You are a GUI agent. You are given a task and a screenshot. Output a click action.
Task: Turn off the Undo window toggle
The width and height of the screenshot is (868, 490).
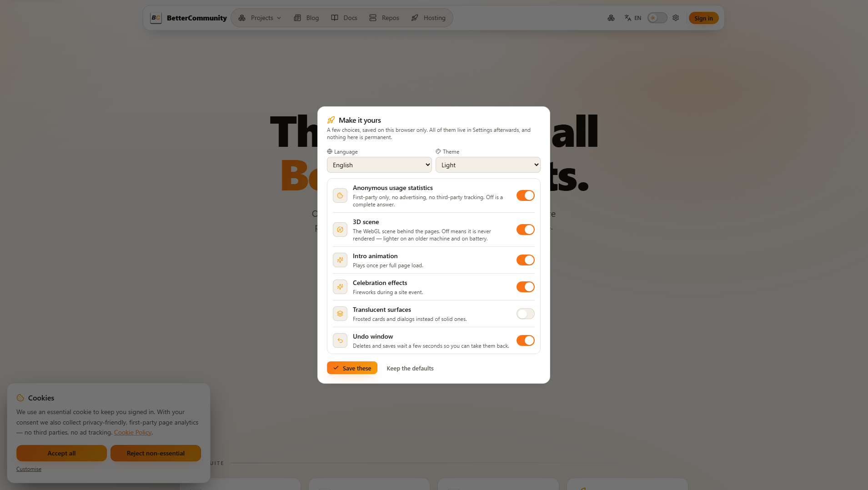pos(525,340)
